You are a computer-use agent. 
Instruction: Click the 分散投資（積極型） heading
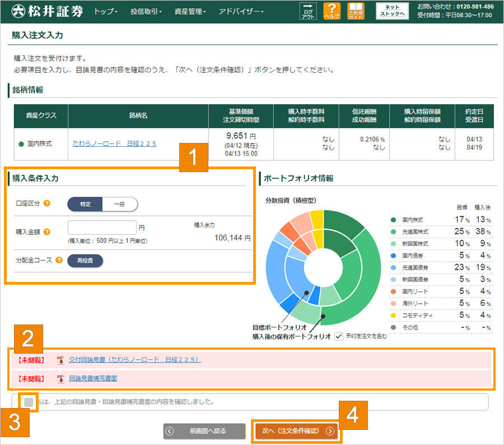pyautogui.click(x=291, y=201)
